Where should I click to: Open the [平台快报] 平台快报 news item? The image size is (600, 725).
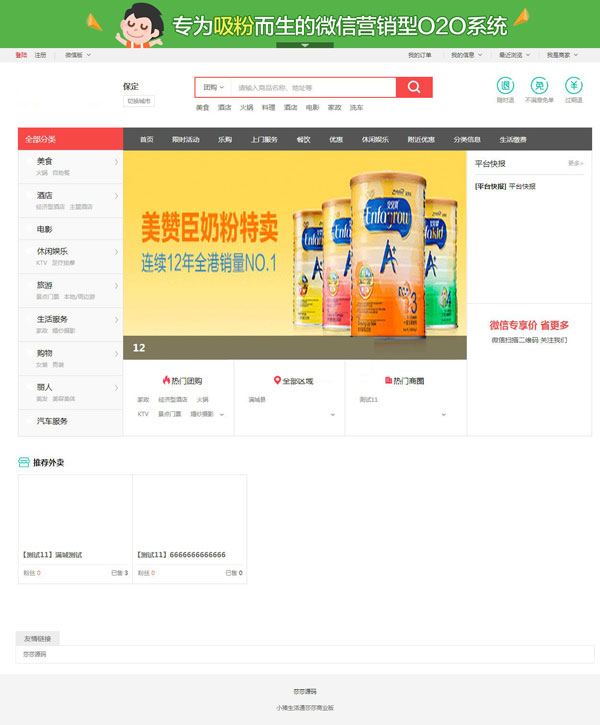[x=505, y=186]
